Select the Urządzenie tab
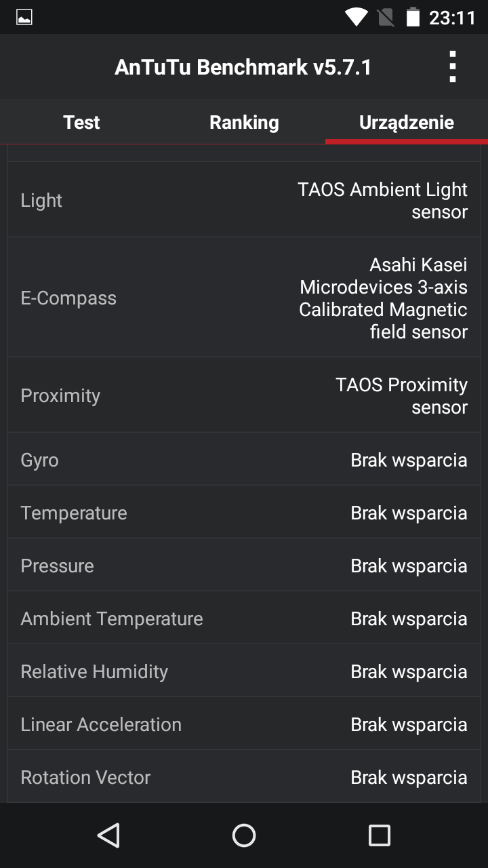Viewport: 488px width, 868px height. [x=407, y=122]
